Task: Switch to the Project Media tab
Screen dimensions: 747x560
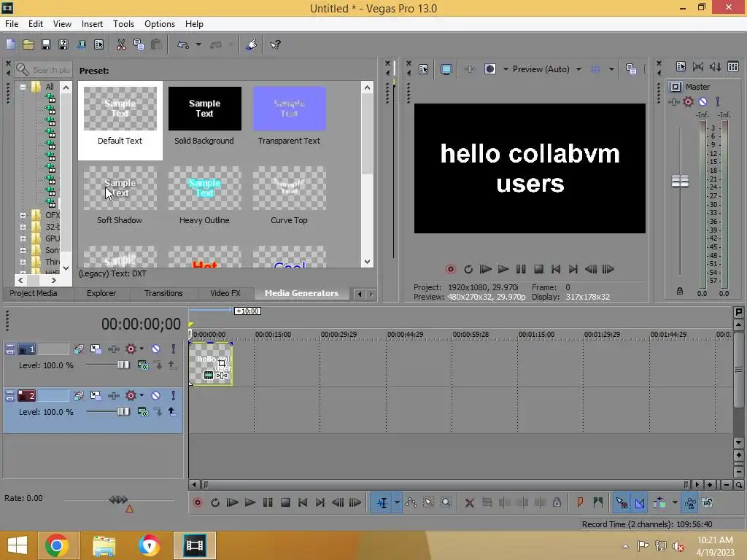Action: [34, 293]
